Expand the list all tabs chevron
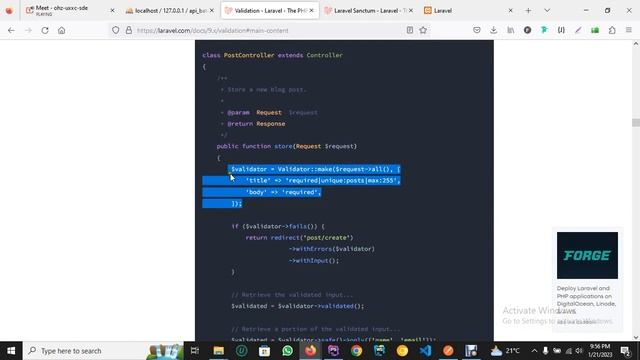The image size is (640, 360). (547, 11)
